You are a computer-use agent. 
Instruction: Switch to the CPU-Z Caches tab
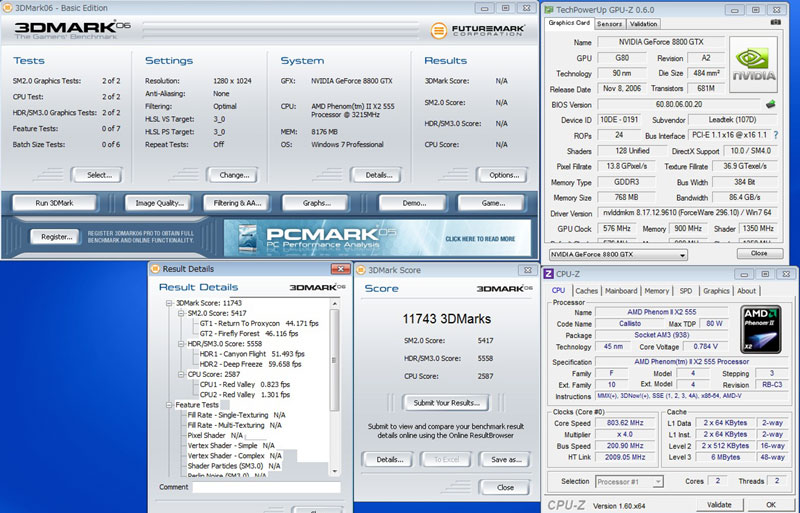[x=586, y=291]
